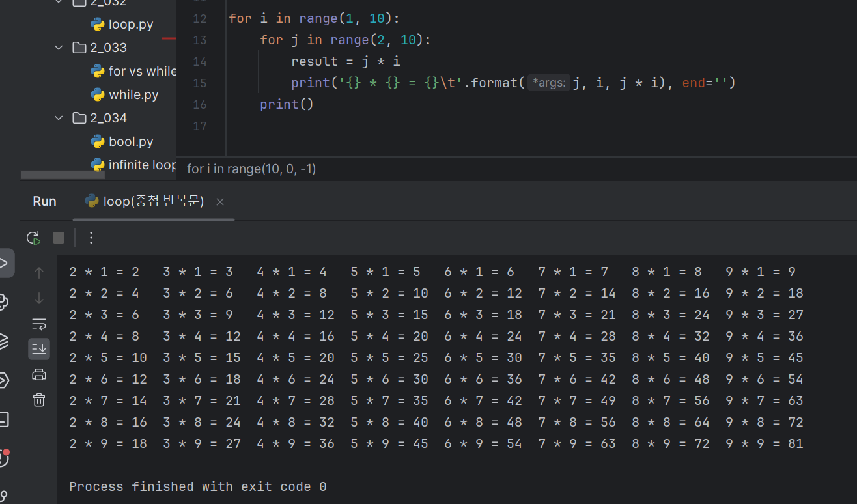Click output '2 * 1 = 2'

pos(104,272)
